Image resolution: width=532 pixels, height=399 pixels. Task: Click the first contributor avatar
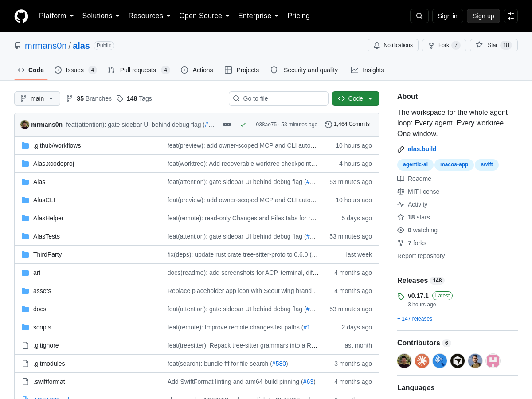pyautogui.click(x=404, y=361)
